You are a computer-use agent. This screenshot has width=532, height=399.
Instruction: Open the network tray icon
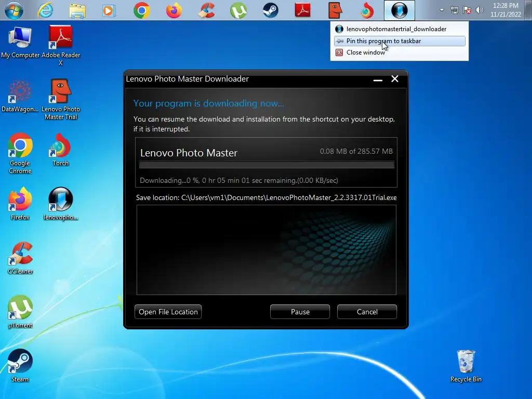[x=454, y=10]
